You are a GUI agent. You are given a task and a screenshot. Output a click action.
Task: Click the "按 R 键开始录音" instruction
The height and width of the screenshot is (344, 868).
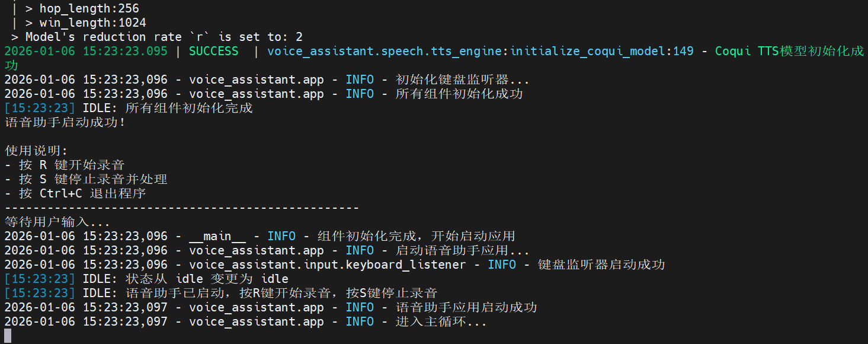[x=71, y=165]
